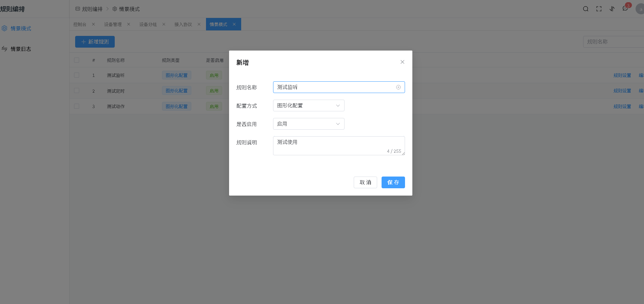The height and width of the screenshot is (304, 644).
Task: Tick the checkbox for row 测试监听
Action: [77, 75]
